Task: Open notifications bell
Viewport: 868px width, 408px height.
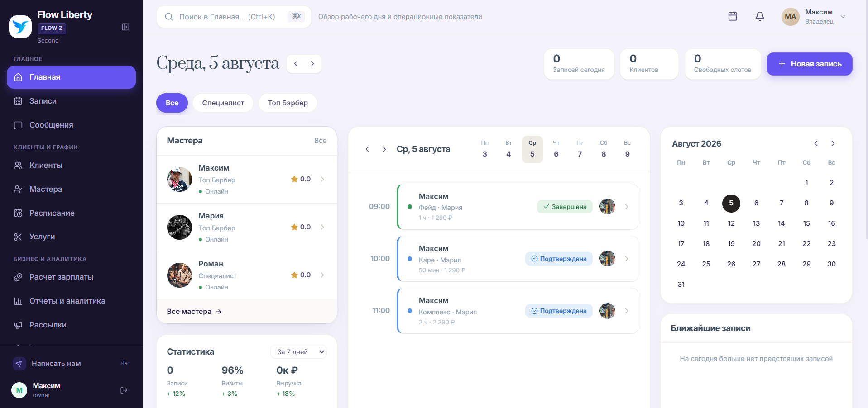Action: pyautogui.click(x=760, y=16)
